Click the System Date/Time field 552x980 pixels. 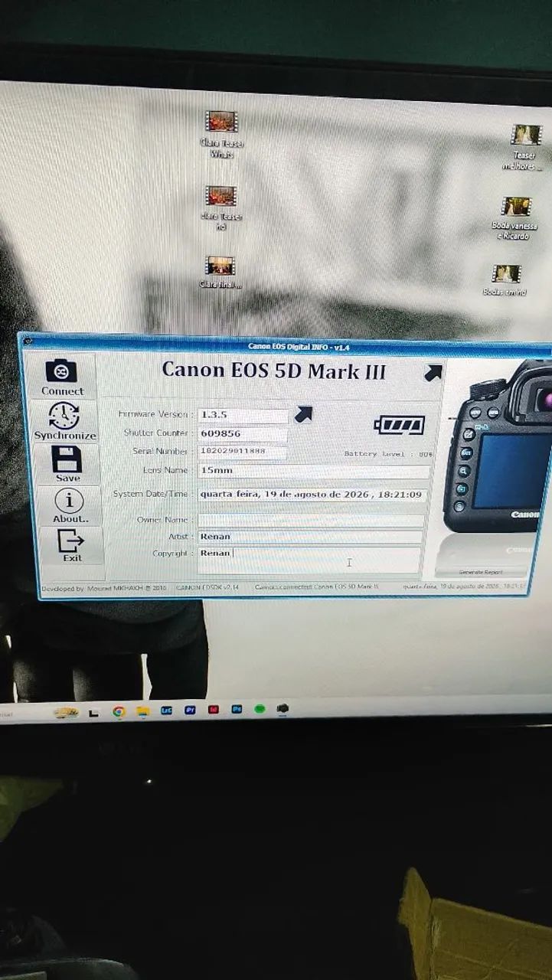[x=312, y=495]
